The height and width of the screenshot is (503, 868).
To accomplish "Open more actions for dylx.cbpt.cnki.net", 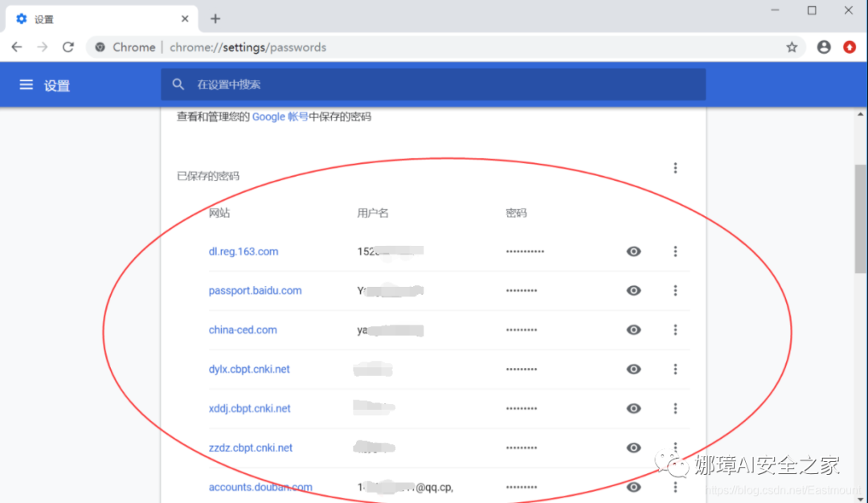I will pos(675,369).
